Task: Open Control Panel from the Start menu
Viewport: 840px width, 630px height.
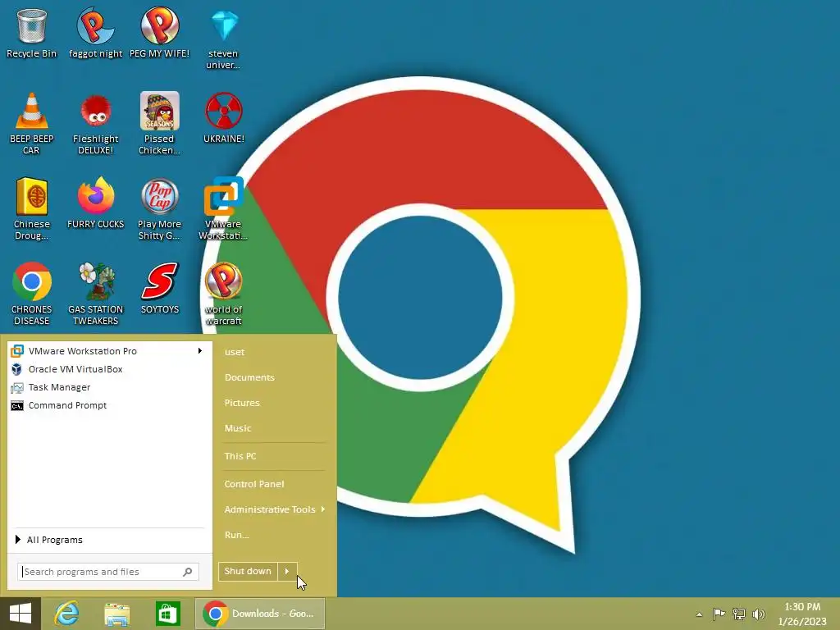Action: click(x=254, y=484)
